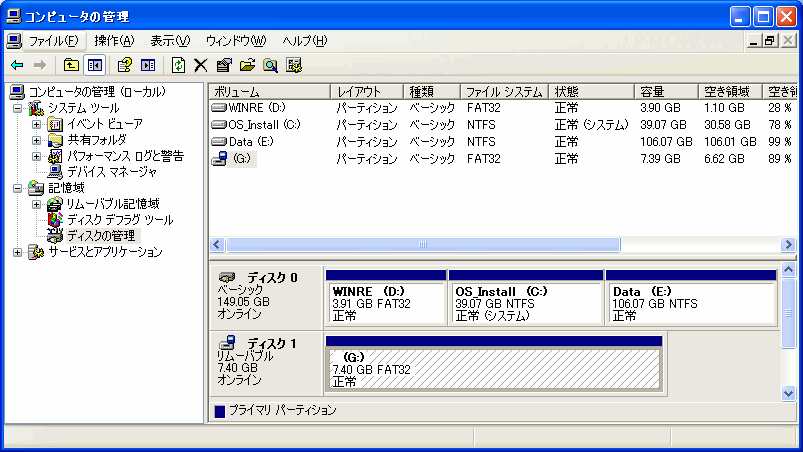The image size is (803, 452).
Task: Select ディスクの管理 in the tree
Action: (x=101, y=235)
